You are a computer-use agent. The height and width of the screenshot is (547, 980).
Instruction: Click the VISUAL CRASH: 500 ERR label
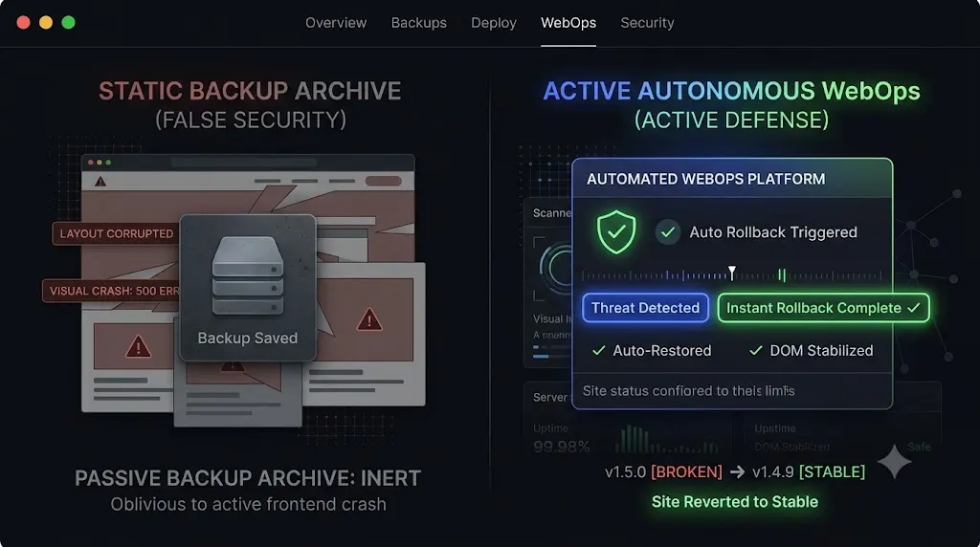click(111, 291)
